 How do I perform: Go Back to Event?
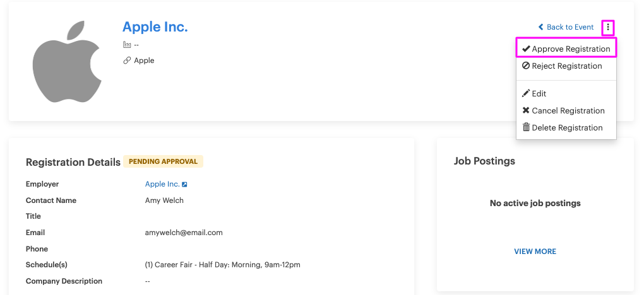566,27
